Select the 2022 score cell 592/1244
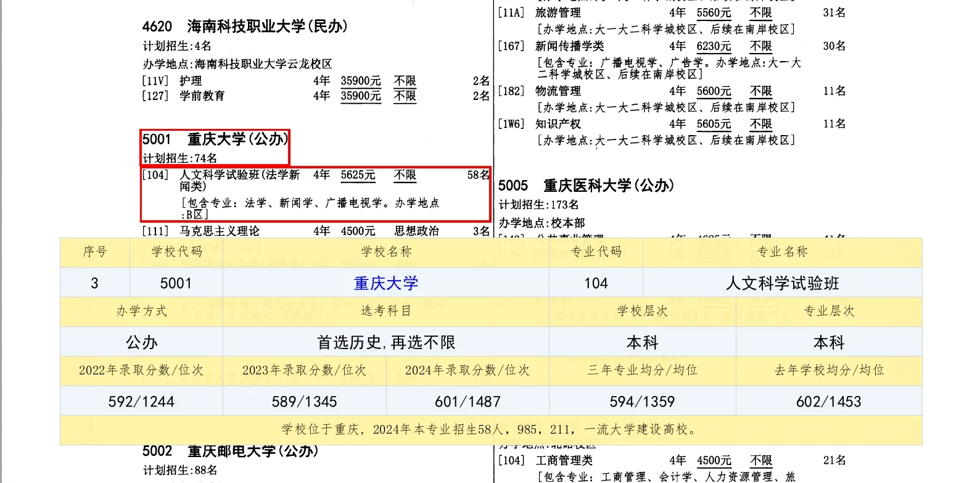Screen dimensions: 980x483 tap(141, 402)
